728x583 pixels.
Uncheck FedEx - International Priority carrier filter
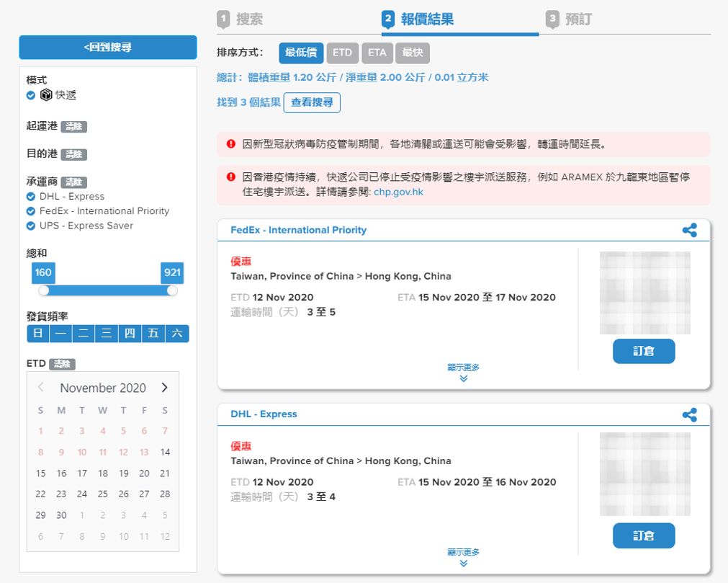pos(31,211)
